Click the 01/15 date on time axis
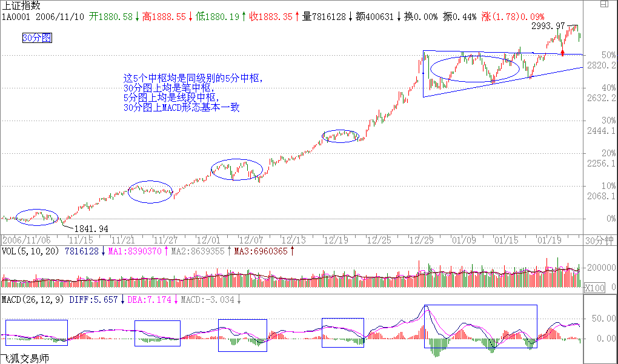This screenshot has width=618, height=364. (504, 240)
